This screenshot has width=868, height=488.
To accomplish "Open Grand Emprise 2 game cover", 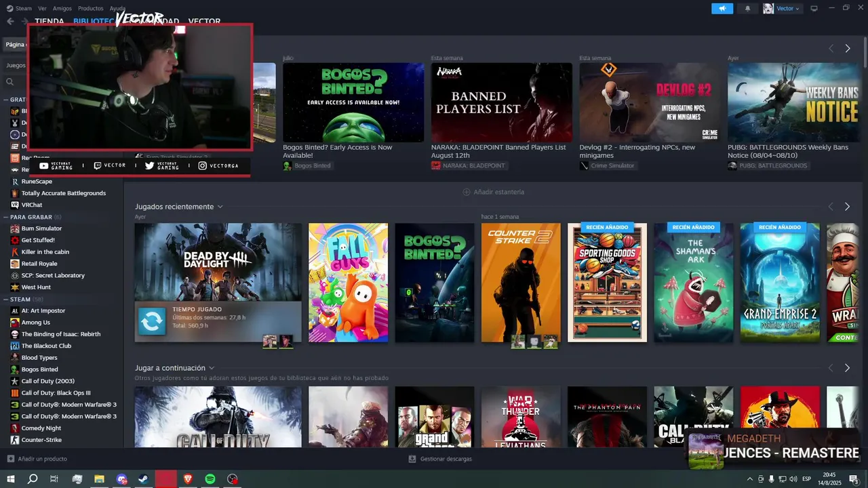I will [780, 283].
